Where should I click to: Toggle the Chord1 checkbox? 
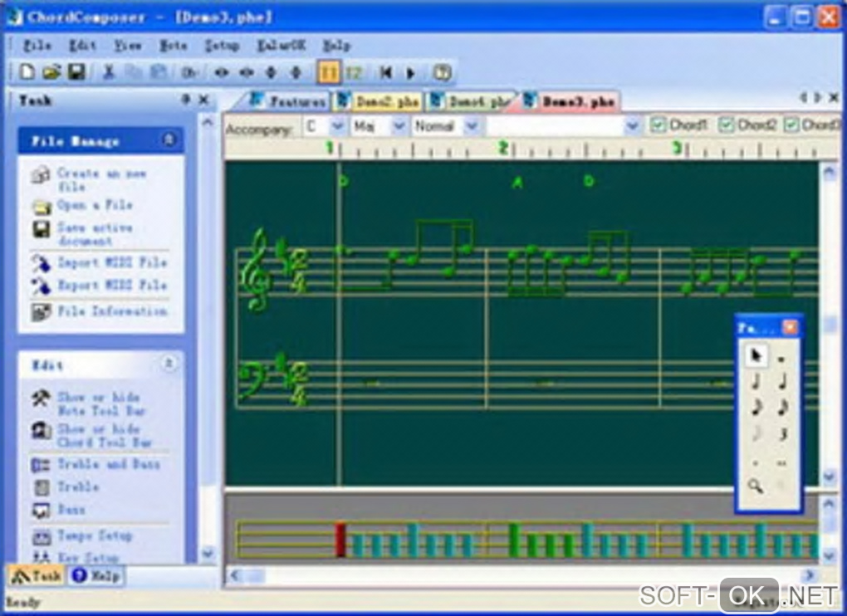(658, 125)
